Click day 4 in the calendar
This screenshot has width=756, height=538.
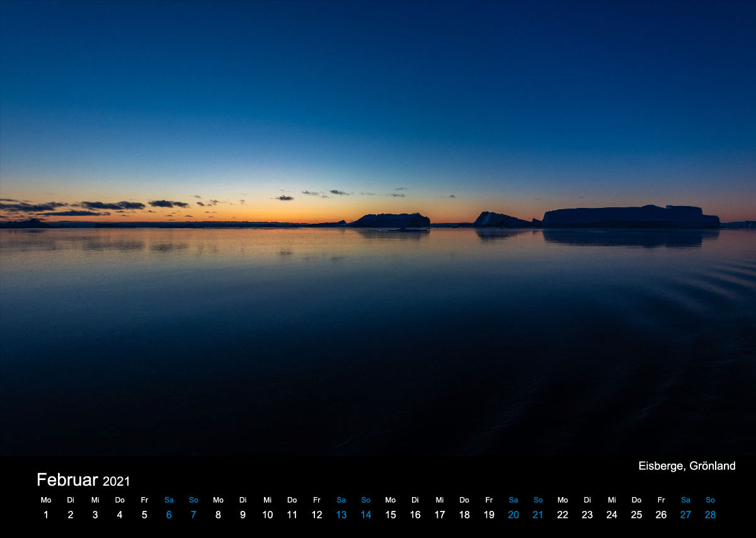120,515
